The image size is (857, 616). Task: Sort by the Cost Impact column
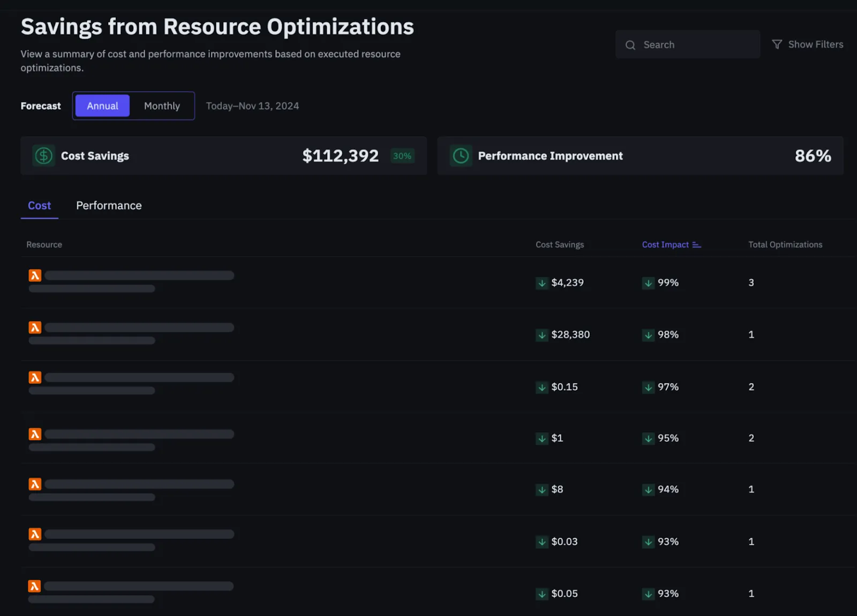pos(665,245)
